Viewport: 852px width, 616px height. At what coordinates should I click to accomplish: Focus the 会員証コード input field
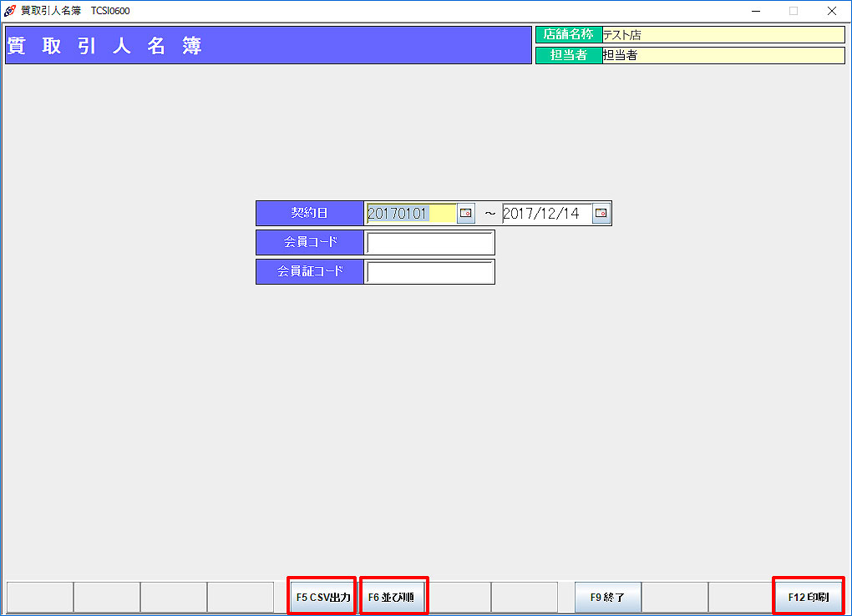click(430, 271)
